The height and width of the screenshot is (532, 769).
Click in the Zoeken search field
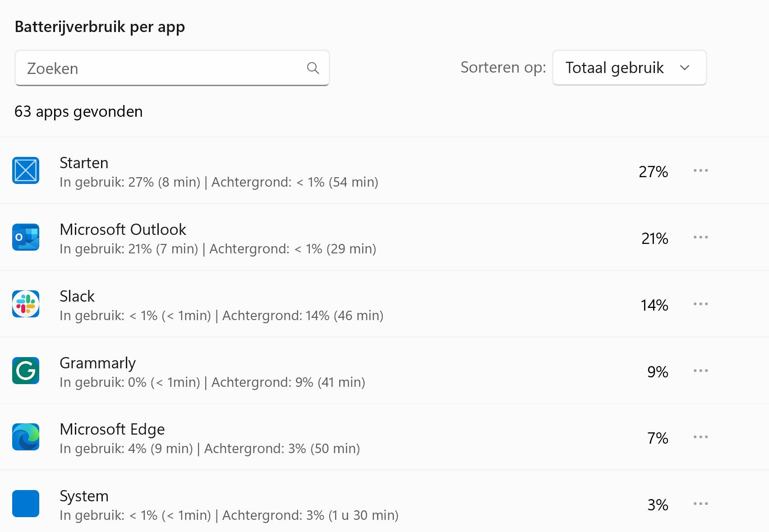(x=162, y=68)
